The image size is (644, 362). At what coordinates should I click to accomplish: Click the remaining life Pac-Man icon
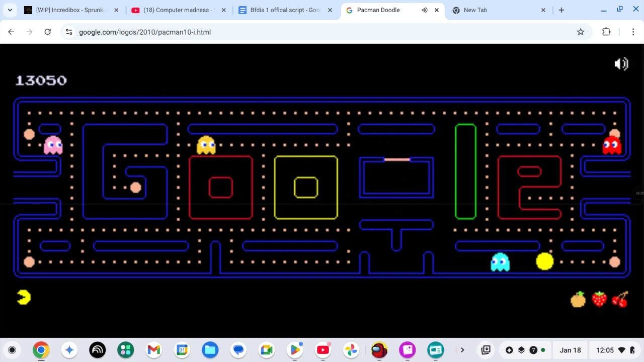pos(24,298)
